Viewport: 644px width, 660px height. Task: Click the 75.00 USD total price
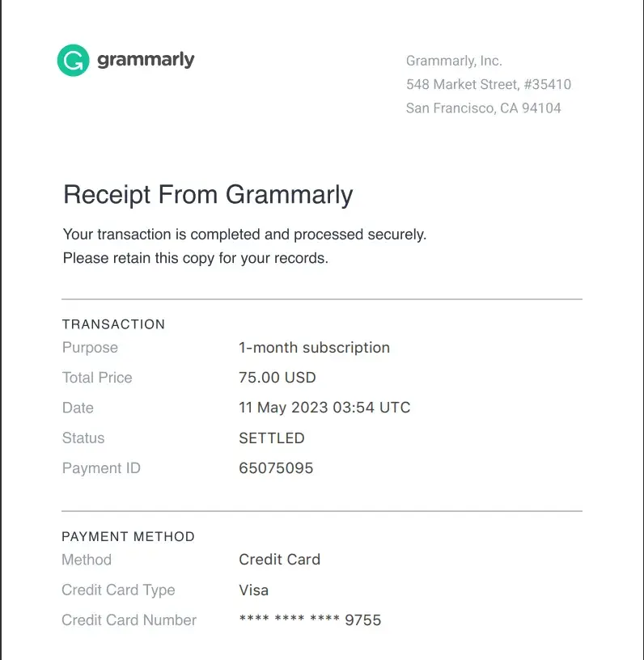(x=278, y=378)
